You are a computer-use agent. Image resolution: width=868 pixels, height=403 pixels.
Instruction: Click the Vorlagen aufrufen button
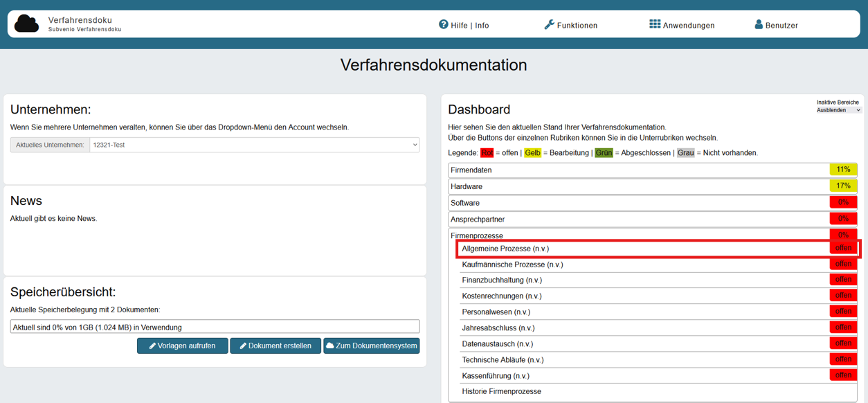click(x=183, y=346)
